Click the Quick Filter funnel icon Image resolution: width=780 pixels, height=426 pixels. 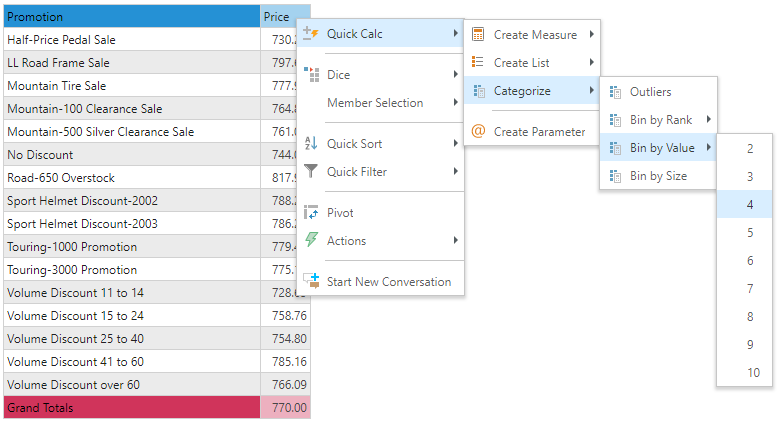[x=310, y=172]
